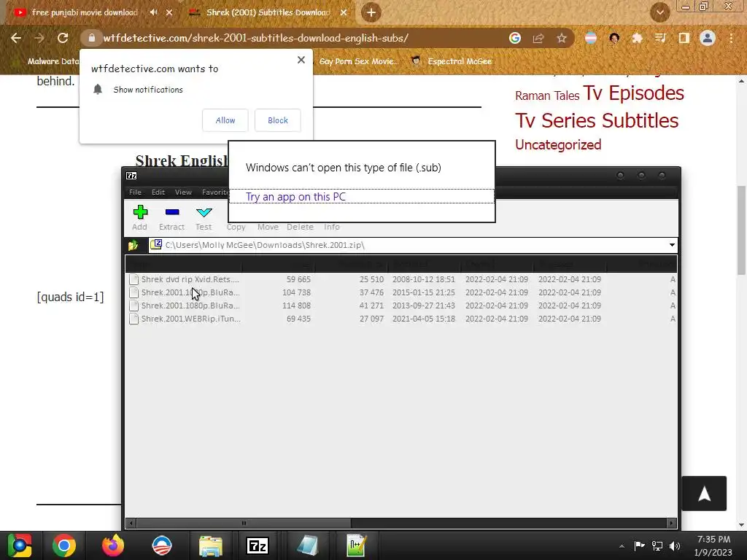Open the Raman Tales category link
This screenshot has height=560, width=747.
coord(547,96)
